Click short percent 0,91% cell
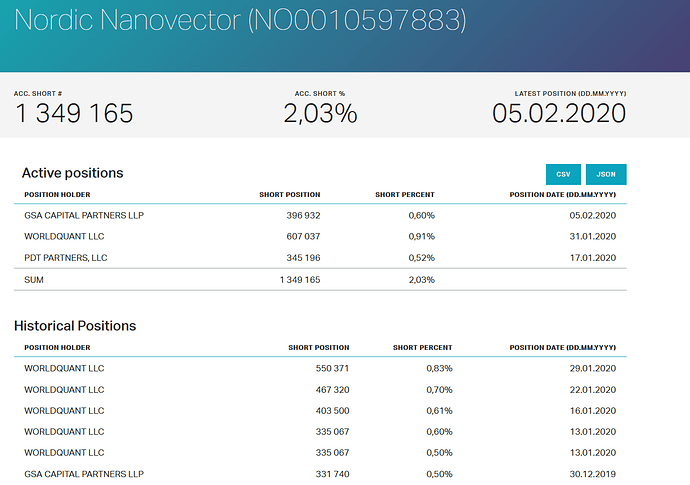690x485 pixels. pyautogui.click(x=422, y=236)
